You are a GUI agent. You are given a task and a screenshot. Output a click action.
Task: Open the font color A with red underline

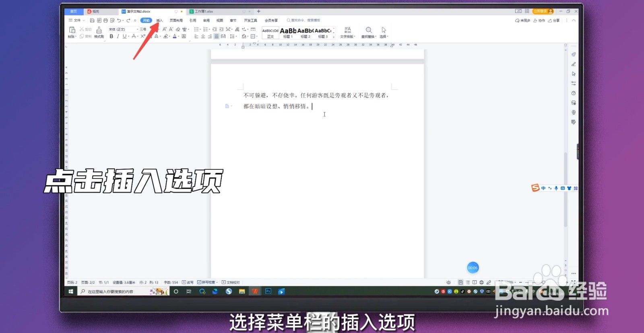coord(175,36)
